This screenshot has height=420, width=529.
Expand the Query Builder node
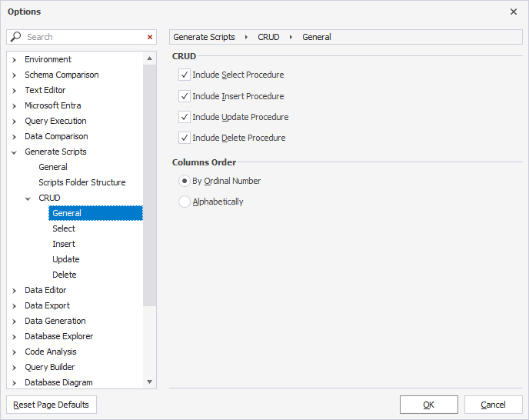click(14, 368)
